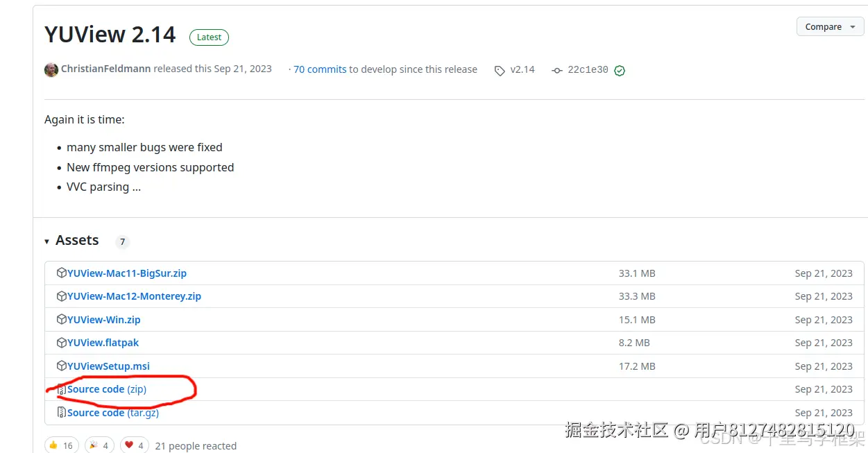Click the thumbs up reaction with 16
Viewport: 868px width, 453px height.
pos(61,445)
